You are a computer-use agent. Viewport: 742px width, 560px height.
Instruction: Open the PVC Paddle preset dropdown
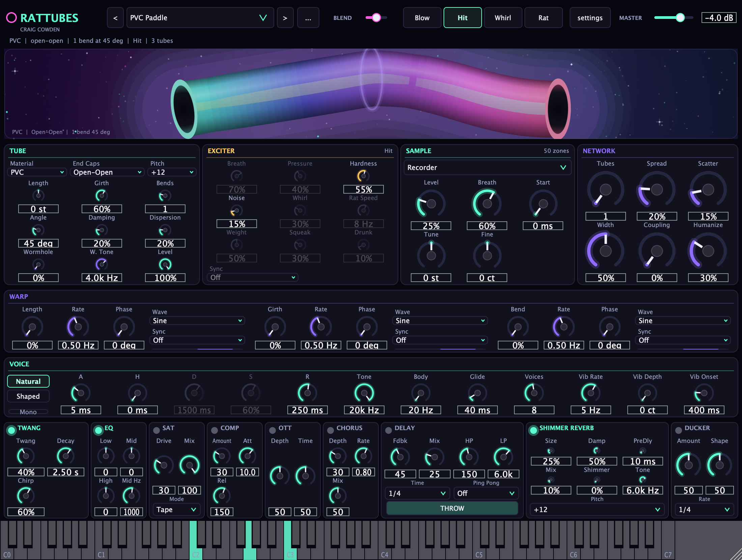click(200, 18)
